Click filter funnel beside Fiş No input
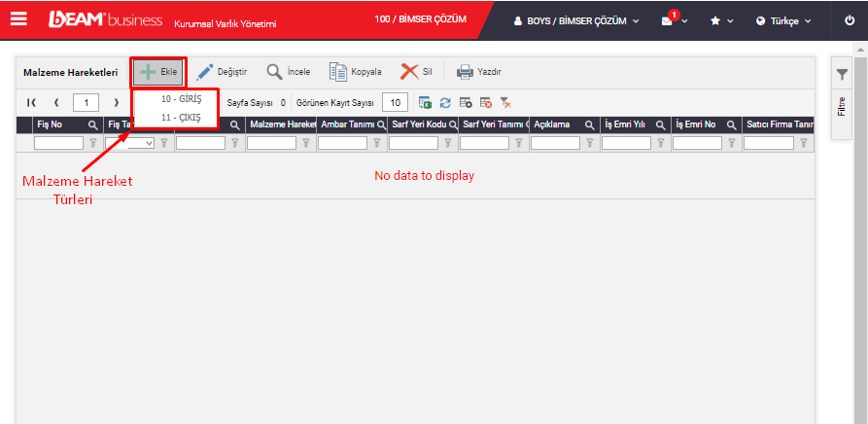The height and width of the screenshot is (424, 868). pos(93,143)
